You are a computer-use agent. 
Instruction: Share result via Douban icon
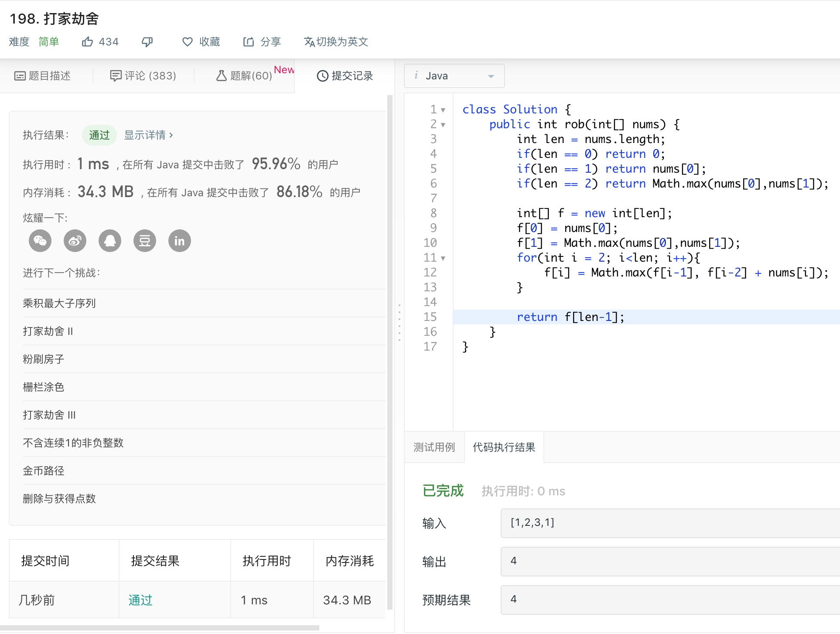coord(145,241)
